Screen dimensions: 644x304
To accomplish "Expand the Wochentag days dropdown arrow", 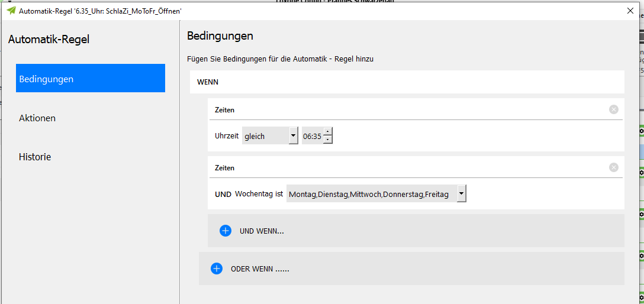I will click(x=461, y=194).
